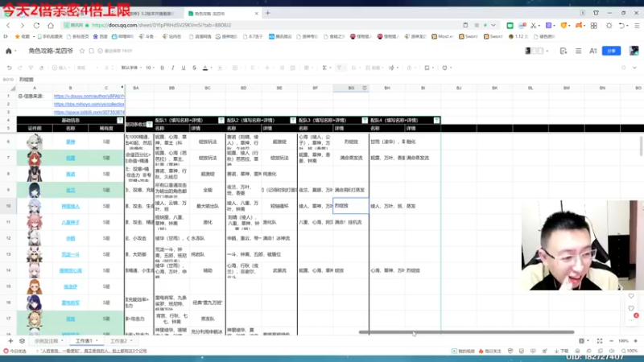The width and height of the screenshot is (644, 362).
Task: Click the move-to-folder icon beside title
Action: (x=91, y=51)
